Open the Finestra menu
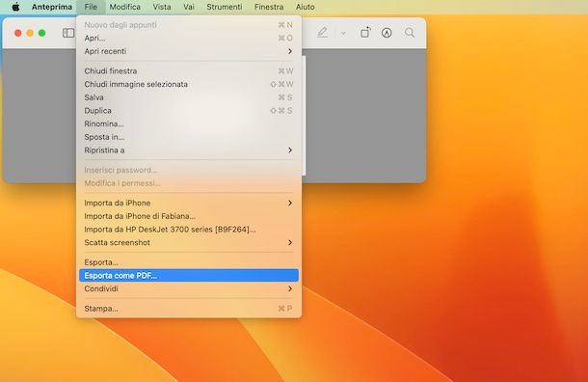 (x=269, y=7)
